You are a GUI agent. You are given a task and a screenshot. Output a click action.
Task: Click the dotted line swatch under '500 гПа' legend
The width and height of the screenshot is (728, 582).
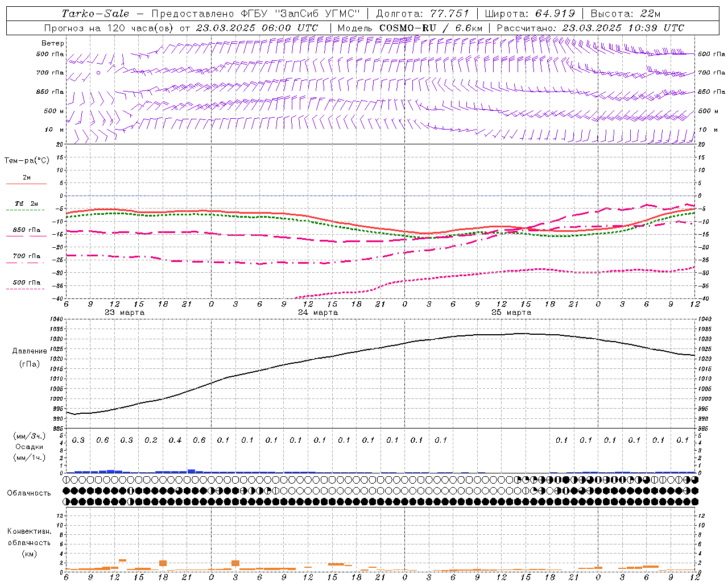pos(26,289)
